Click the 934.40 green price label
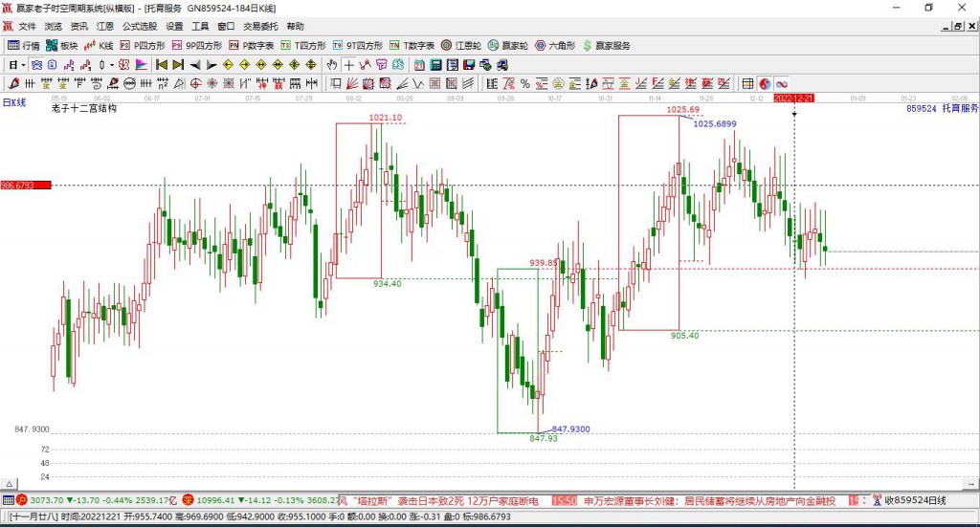Screen dimensions: 980x527 [x=388, y=283]
